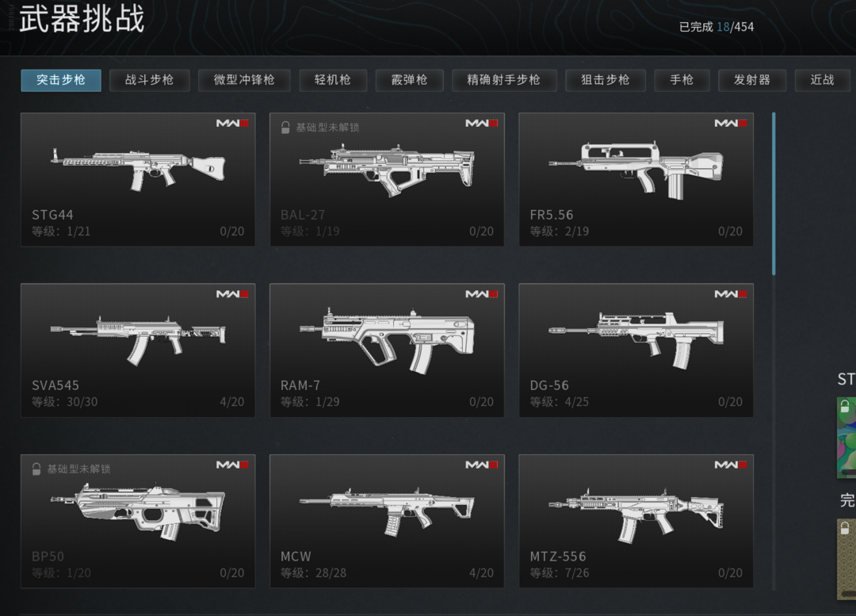Viewport: 856px width, 616px height.
Task: Switch to the 微型冲锋枪 tab
Action: pos(244,80)
